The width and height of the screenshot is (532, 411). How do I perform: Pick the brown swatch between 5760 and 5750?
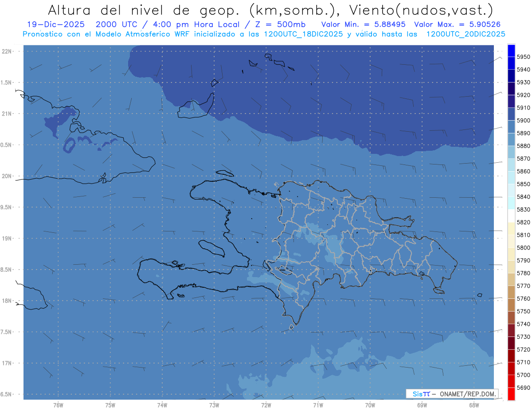(511, 305)
